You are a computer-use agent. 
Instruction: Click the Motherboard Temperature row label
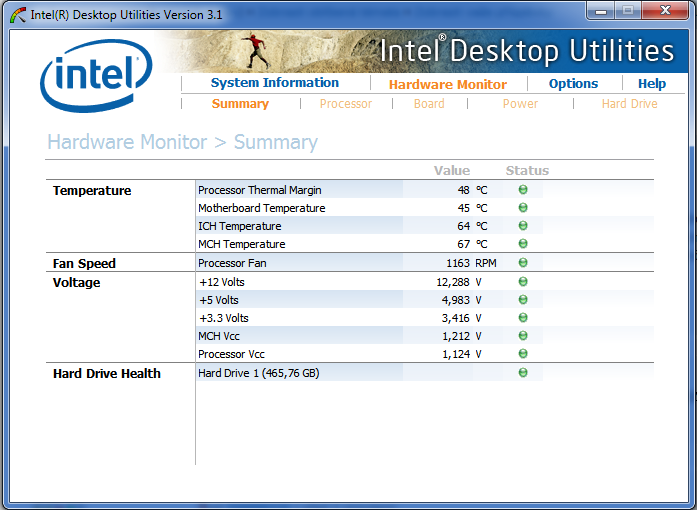(261, 208)
